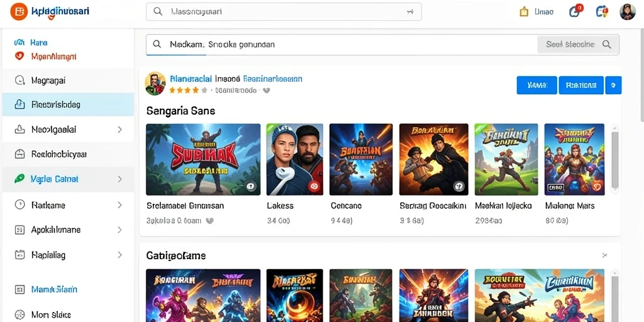
Task: Open the fireball swirl Gabigeofame thumbnail
Action: click(294, 296)
